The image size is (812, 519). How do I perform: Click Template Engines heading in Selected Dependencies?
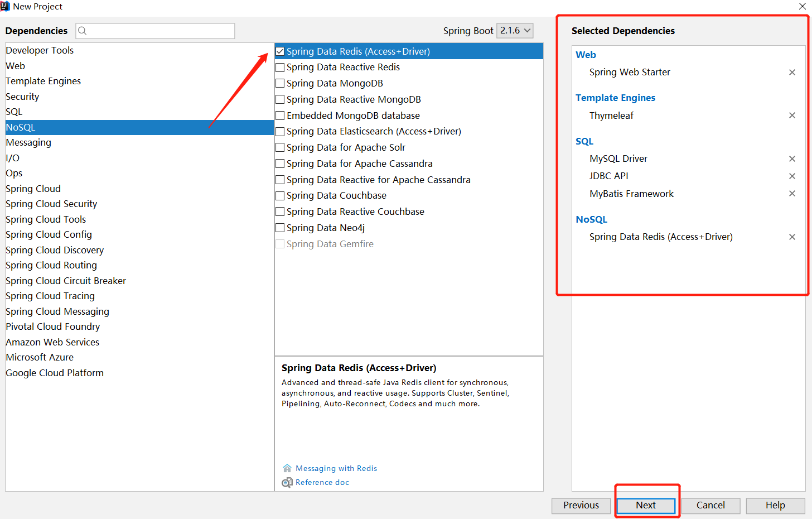(615, 98)
